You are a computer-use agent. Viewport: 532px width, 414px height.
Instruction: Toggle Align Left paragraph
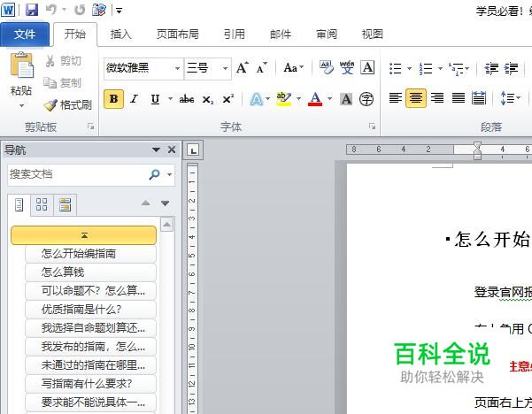(x=396, y=98)
